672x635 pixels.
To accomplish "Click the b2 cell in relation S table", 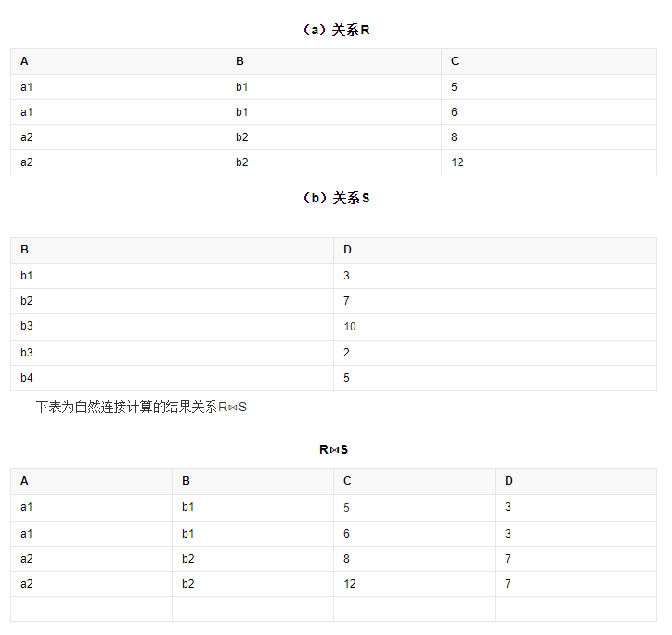I will (26, 301).
